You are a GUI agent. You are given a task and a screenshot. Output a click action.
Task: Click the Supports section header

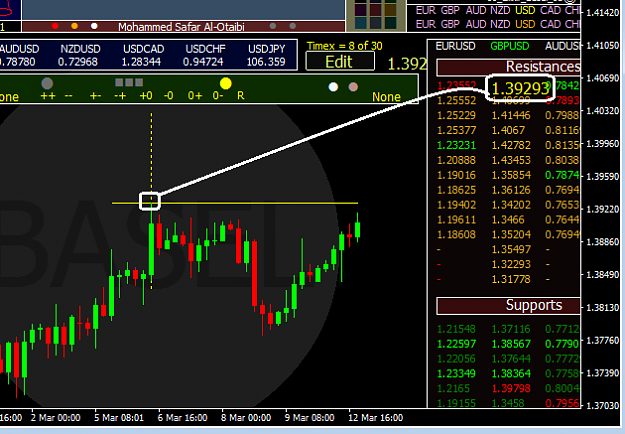click(x=509, y=305)
